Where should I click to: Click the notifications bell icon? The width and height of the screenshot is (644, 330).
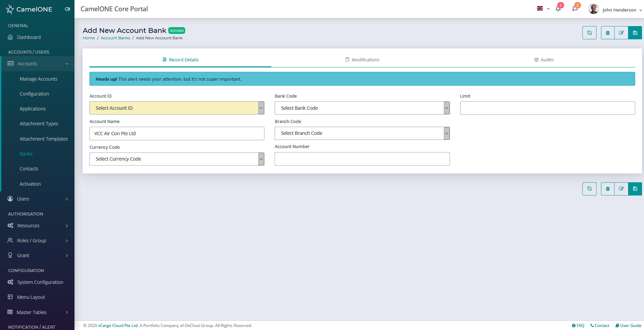click(x=558, y=9)
